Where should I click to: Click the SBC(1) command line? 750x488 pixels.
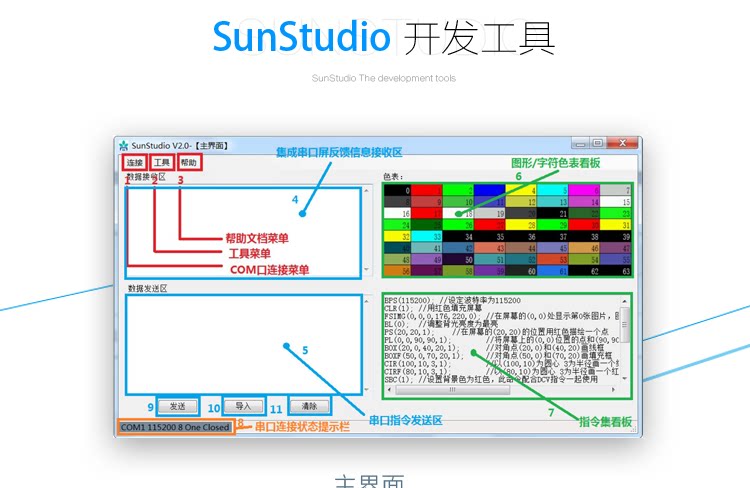(x=491, y=379)
